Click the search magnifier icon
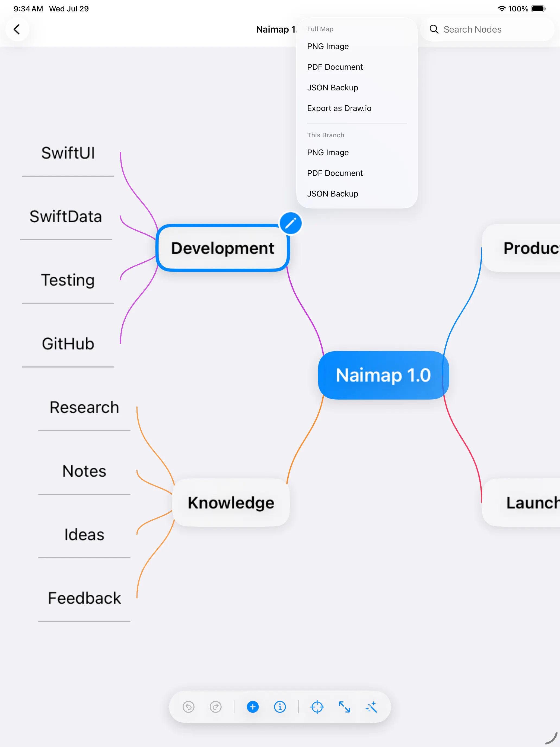560x747 pixels. (434, 29)
